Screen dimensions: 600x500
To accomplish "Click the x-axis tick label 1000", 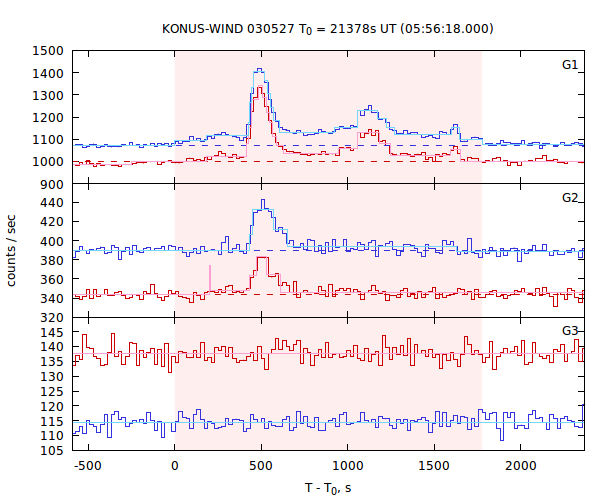I will pyautogui.click(x=347, y=466).
